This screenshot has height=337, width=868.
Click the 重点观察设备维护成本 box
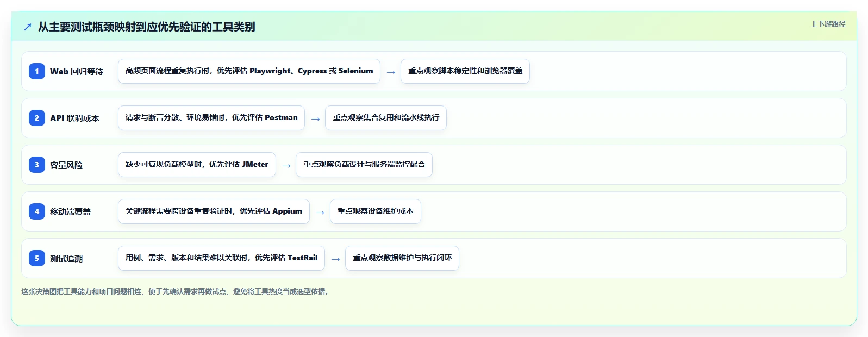tap(376, 211)
